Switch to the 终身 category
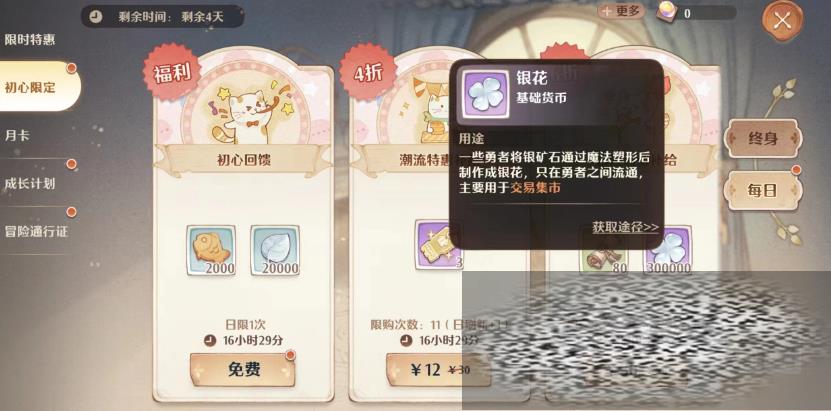The image size is (831, 411). 763,139
